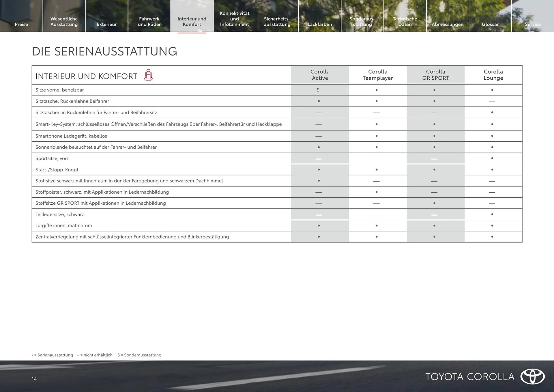Open the Lackfarben section

[319, 24]
